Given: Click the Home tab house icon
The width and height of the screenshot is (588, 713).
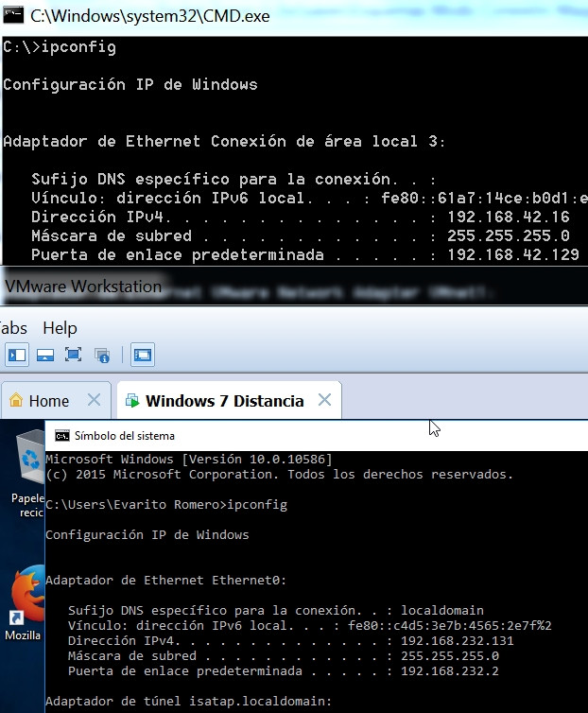Looking at the screenshot, I should 16,401.
